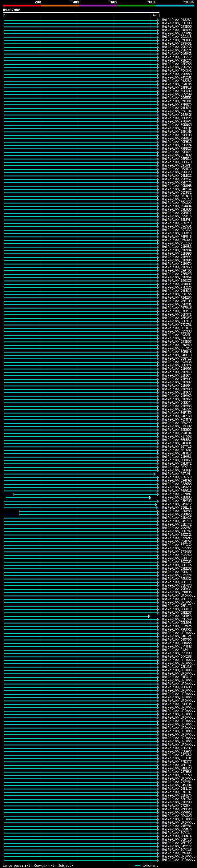The width and height of the screenshot is (197, 868).
Task: Open hit UniRef100_Q9SBQ5
Action: 176,26
